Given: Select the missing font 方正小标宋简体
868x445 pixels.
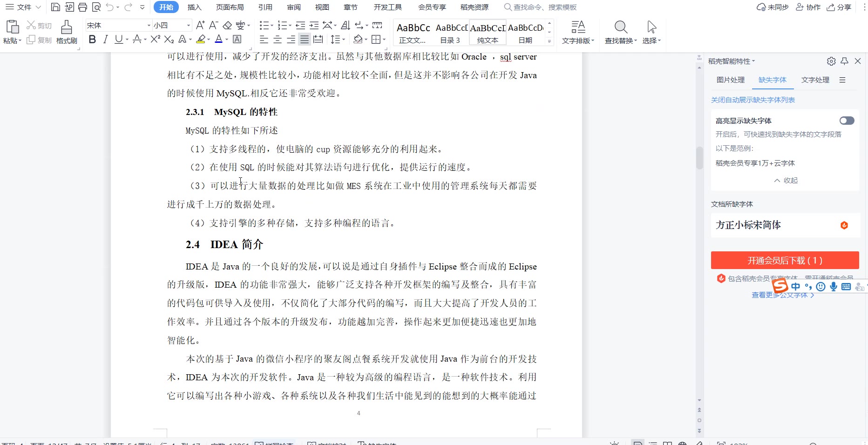Looking at the screenshot, I should [785, 225].
